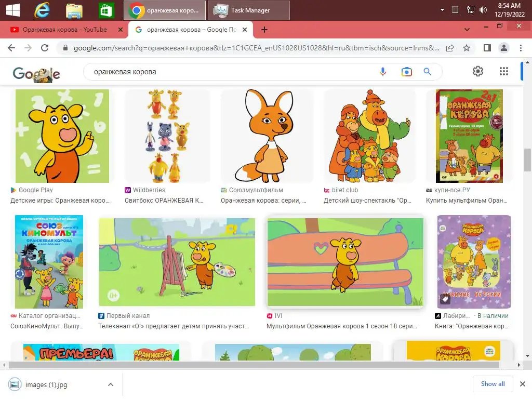Select the Chrome taskbar window button
The width and height of the screenshot is (532, 399).
coord(165,10)
